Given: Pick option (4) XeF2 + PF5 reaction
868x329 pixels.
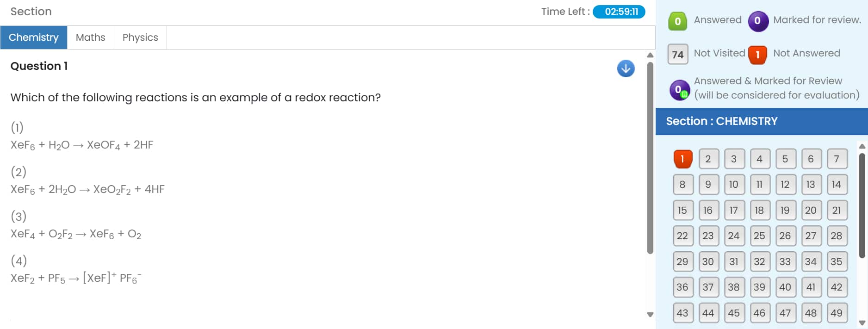Looking at the screenshot, I should (76, 278).
